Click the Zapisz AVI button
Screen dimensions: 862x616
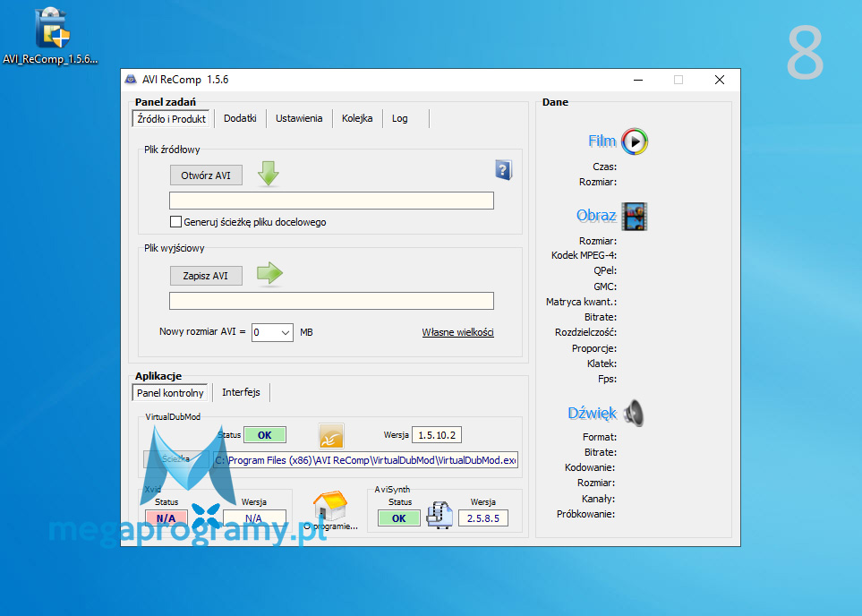(x=206, y=276)
